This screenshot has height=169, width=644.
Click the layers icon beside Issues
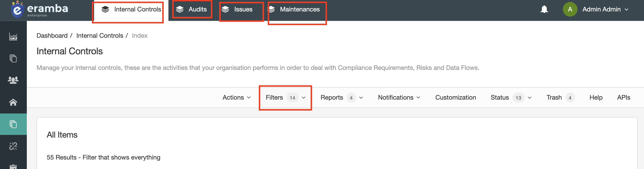(225, 9)
